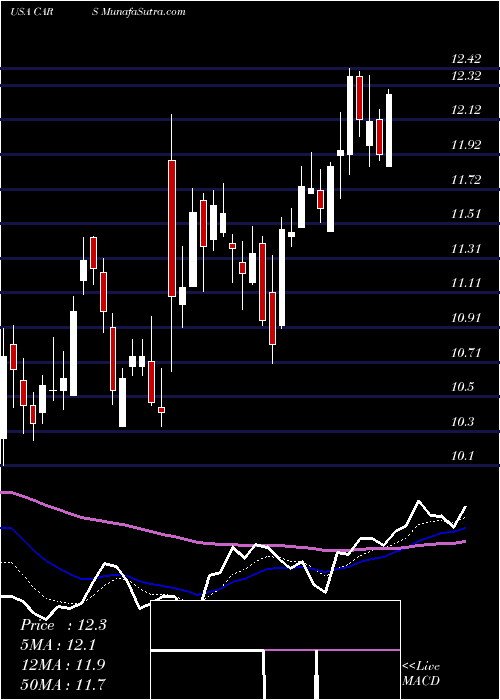Select the 10.71 price axis label
This screenshot has height=700, width=500.
point(466,353)
